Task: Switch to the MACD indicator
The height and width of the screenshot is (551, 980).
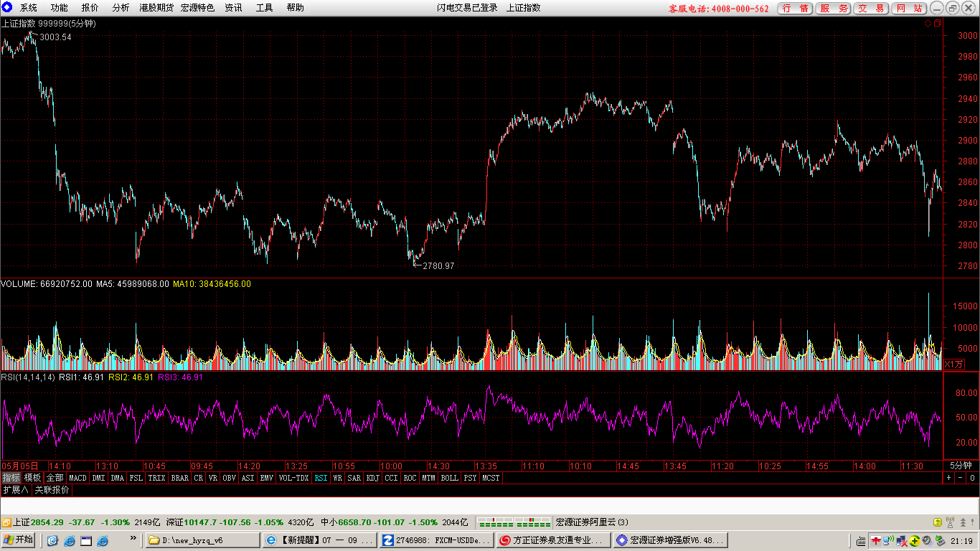Action: (x=77, y=478)
